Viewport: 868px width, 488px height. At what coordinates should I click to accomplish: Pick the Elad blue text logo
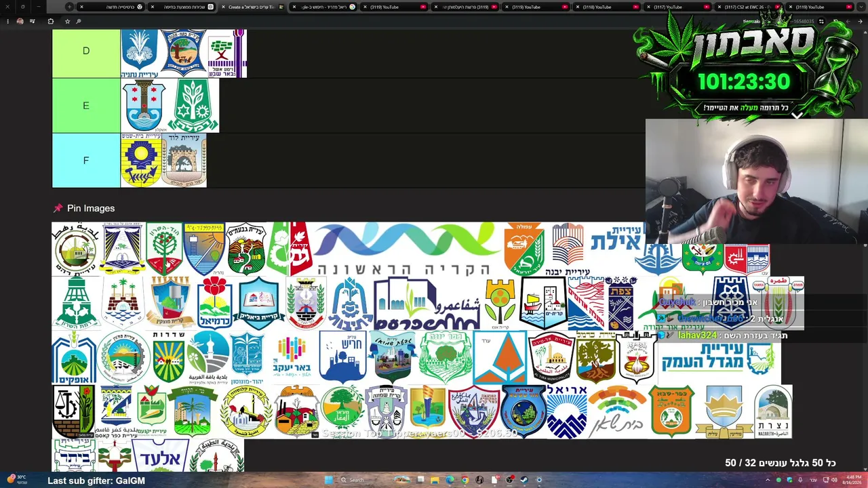pos(160,455)
